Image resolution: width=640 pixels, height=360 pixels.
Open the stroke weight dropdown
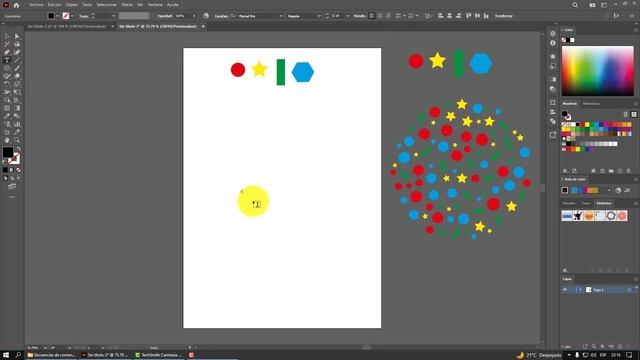coord(113,16)
